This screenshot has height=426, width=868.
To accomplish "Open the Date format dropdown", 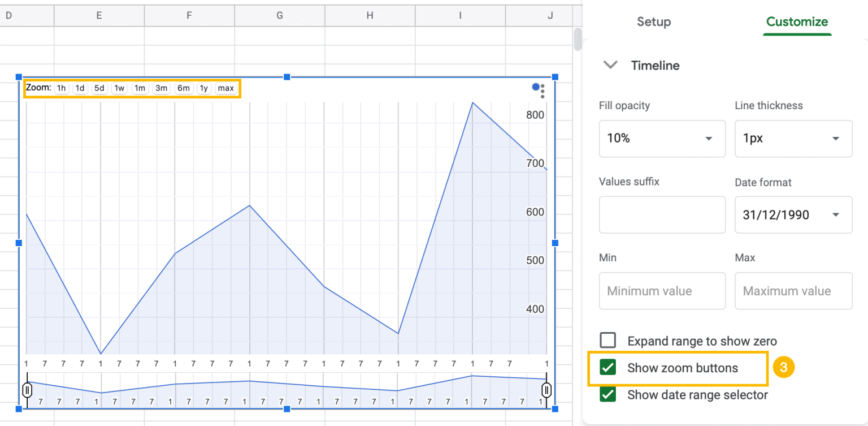I will 793,214.
